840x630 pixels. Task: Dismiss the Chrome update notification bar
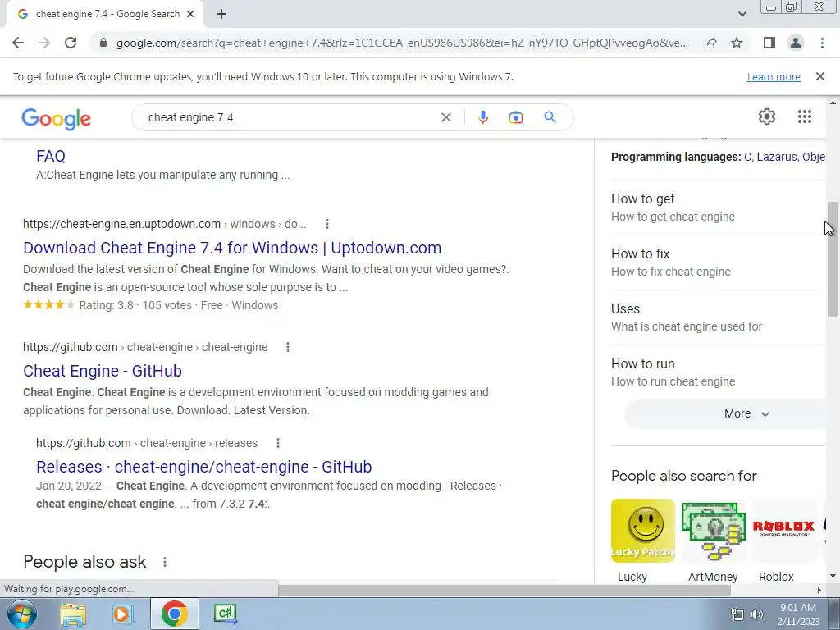tap(819, 76)
